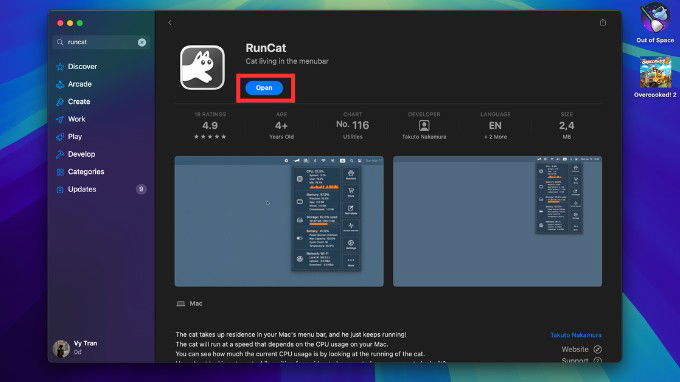The width and height of the screenshot is (680, 382).
Task: Click the Vy Tran avatar picture
Action: 61,348
